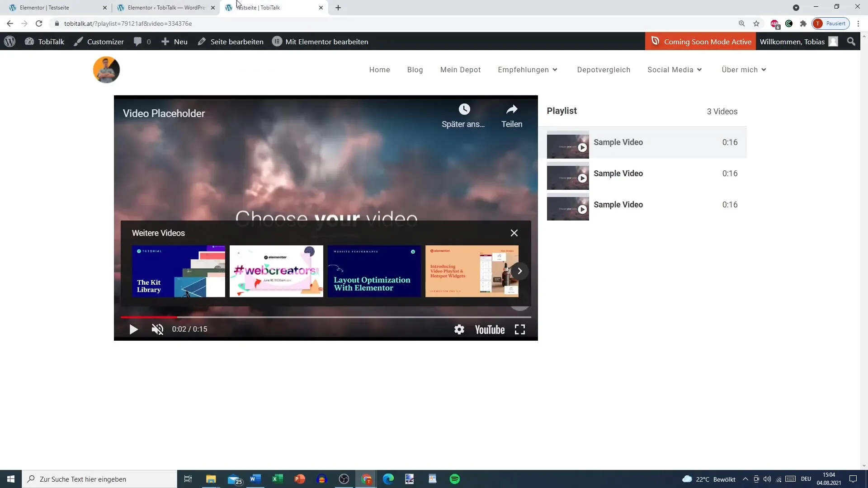
Task: Unmute the video sound
Action: tap(157, 329)
